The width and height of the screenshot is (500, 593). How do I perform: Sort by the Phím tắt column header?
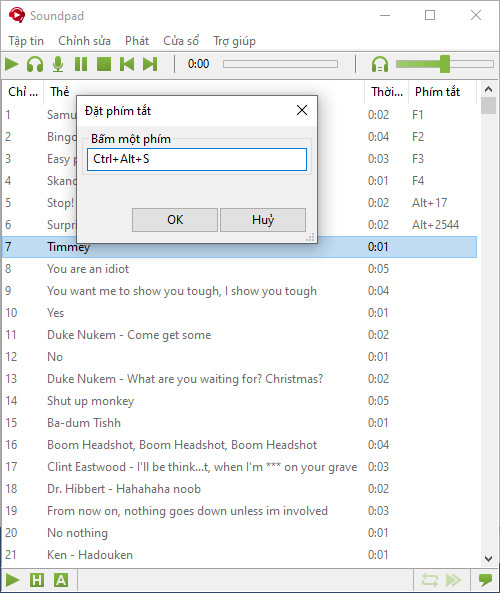point(443,92)
